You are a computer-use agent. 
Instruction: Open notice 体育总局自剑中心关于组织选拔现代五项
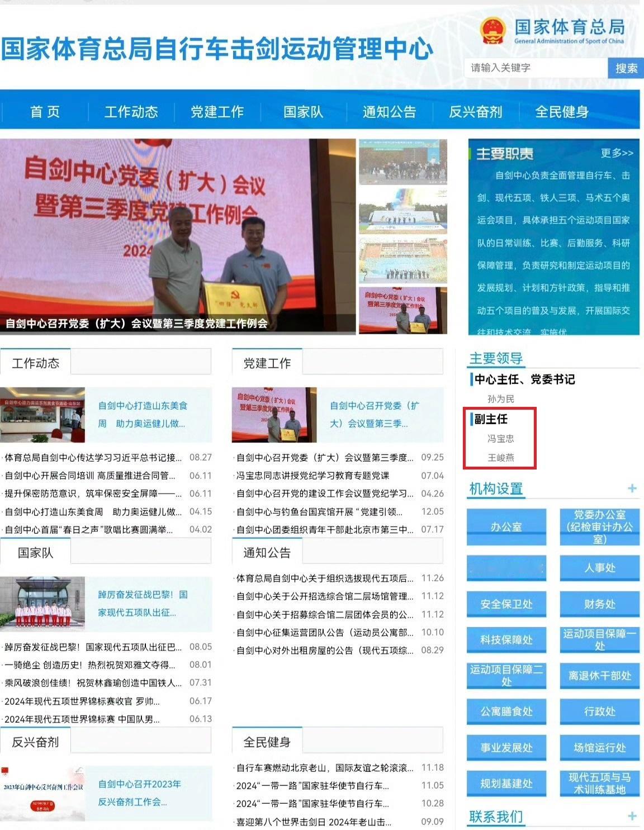tap(325, 578)
